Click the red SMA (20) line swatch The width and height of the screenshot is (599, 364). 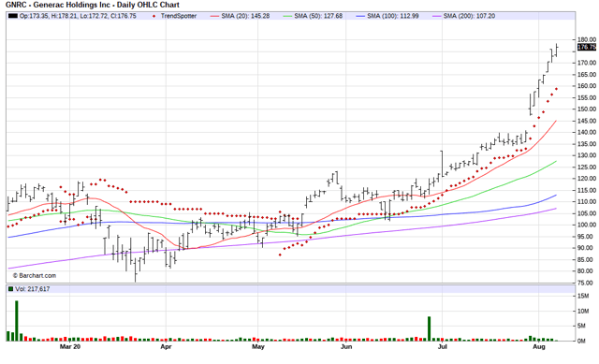[214, 16]
